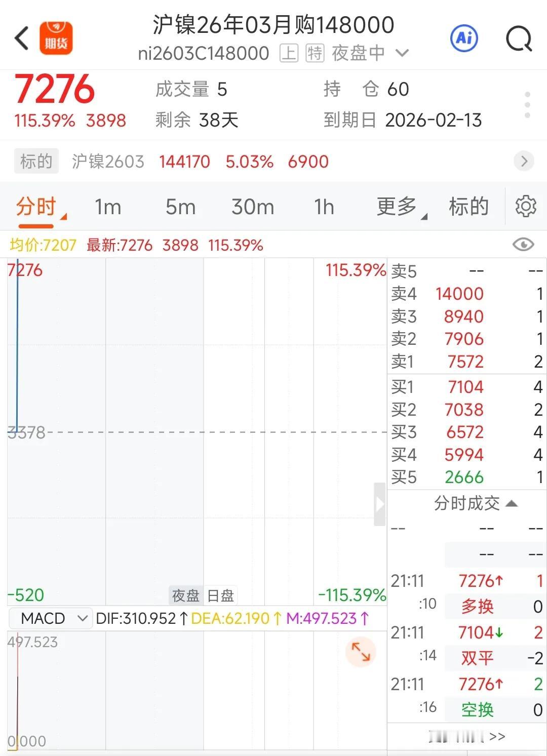Open chart settings gear icon
This screenshot has height=756, width=547.
coord(525,207)
